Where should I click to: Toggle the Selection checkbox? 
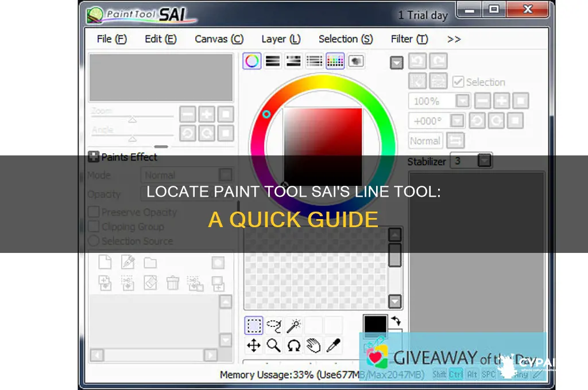coord(458,81)
